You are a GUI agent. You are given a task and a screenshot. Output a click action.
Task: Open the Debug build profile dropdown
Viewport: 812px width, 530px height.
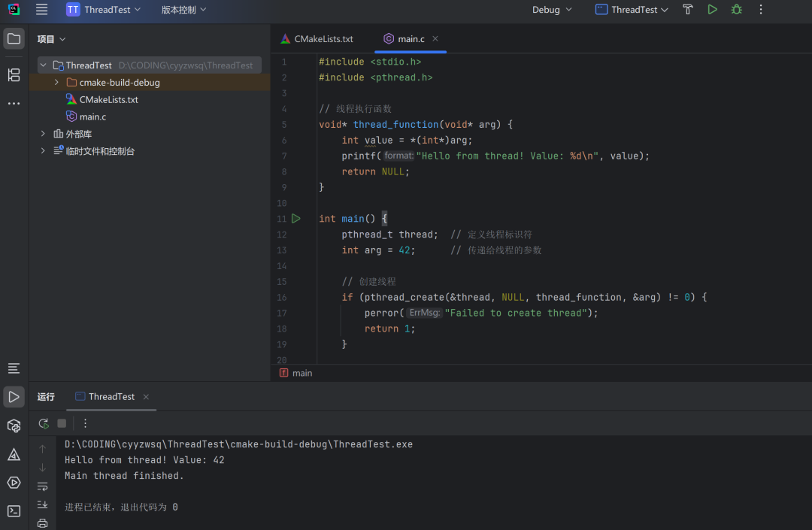tap(552, 10)
